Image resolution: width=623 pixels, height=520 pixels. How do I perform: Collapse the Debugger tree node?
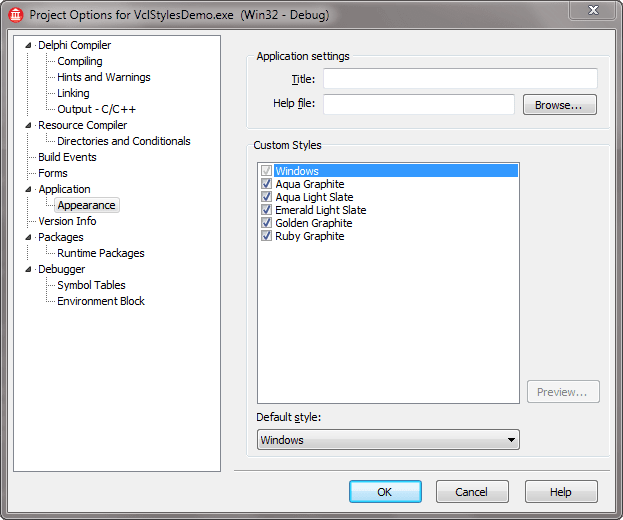[29, 270]
